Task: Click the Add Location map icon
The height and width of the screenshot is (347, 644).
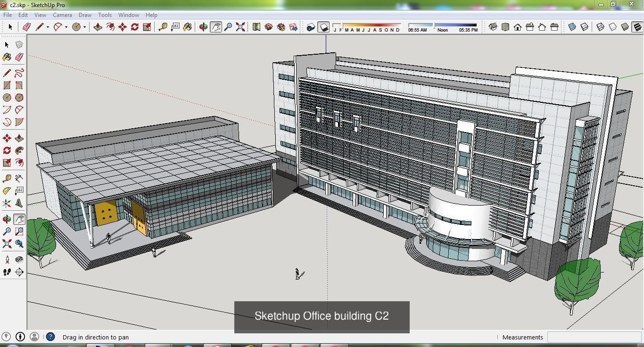Action: tap(256, 27)
